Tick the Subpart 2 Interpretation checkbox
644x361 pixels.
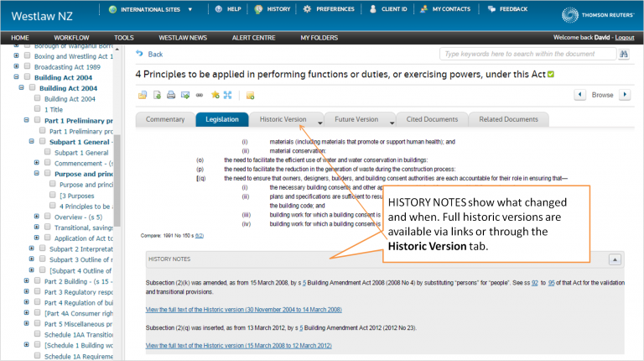43,249
